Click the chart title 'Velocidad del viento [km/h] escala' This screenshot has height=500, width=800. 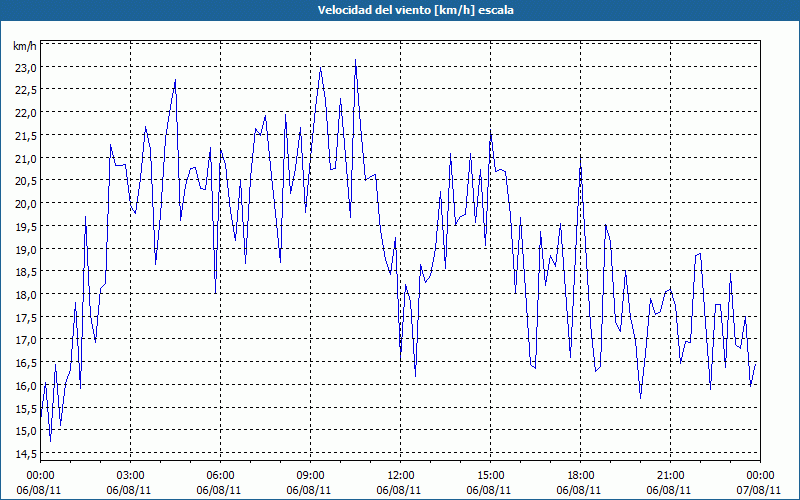(x=415, y=10)
